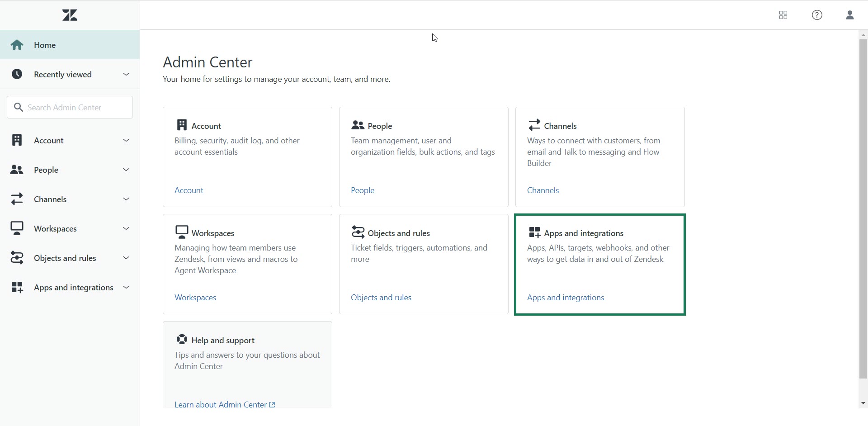868x426 pixels.
Task: Click the vertical scrollbar down arrow
Action: (x=863, y=403)
